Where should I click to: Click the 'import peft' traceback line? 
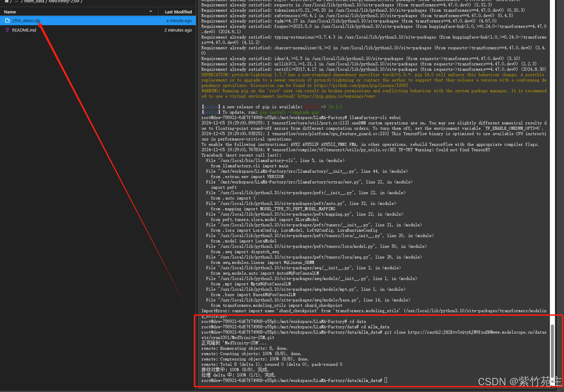coord(224,187)
